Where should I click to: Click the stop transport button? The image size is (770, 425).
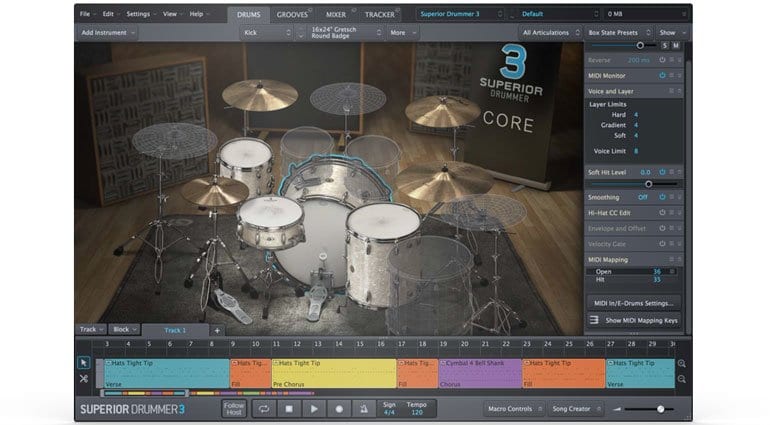coord(289,409)
